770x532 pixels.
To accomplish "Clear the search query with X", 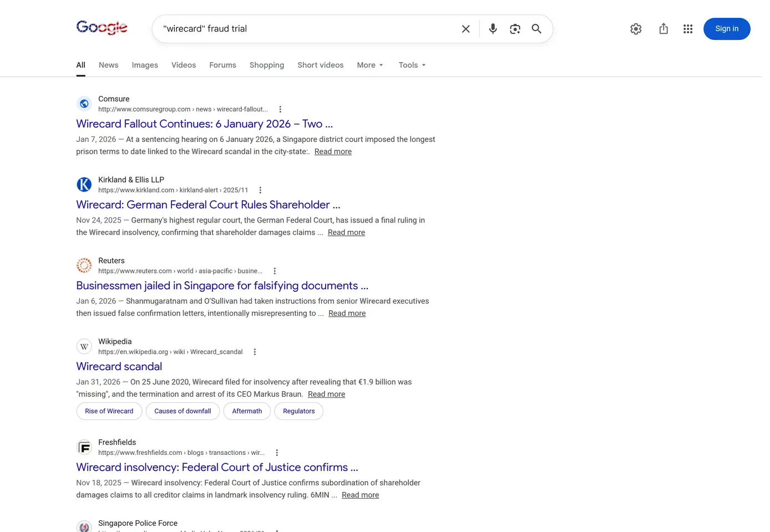I will (466, 29).
